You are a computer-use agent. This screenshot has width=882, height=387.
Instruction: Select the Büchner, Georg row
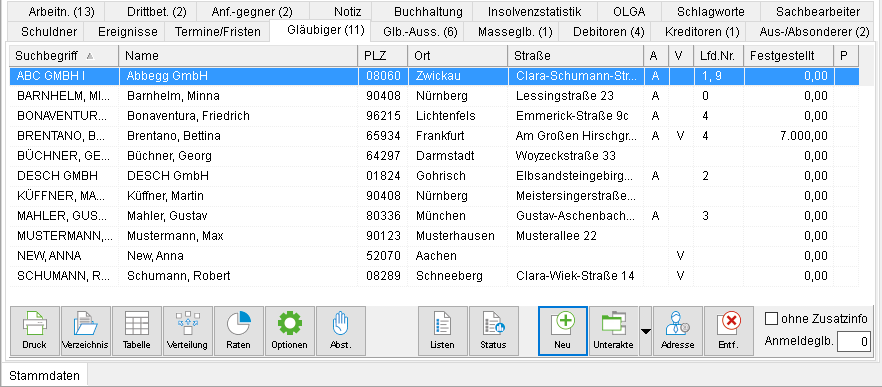(434, 156)
